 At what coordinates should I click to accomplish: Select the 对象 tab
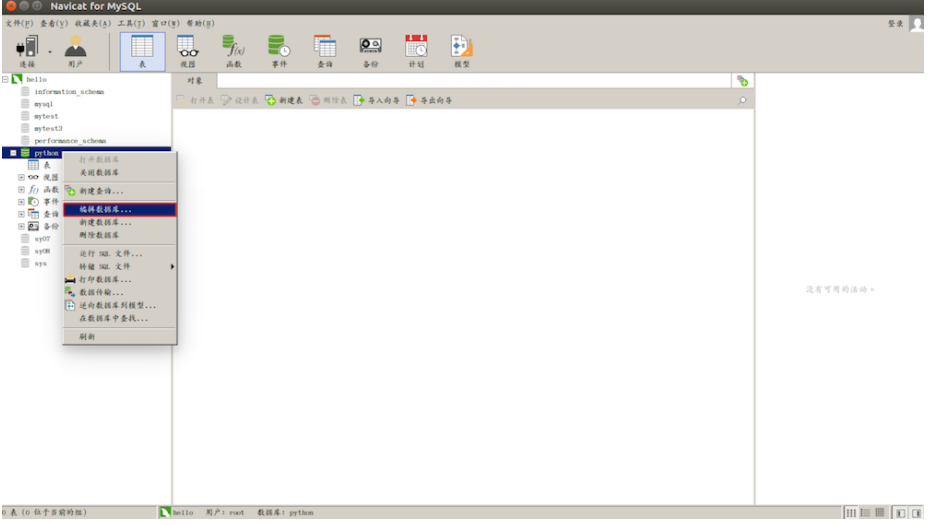tap(194, 81)
